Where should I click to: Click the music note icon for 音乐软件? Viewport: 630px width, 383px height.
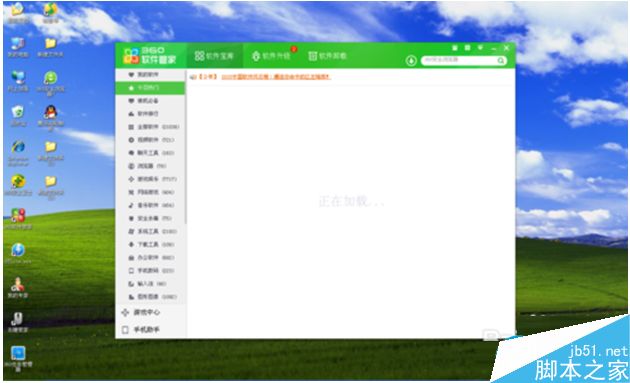click(131, 205)
